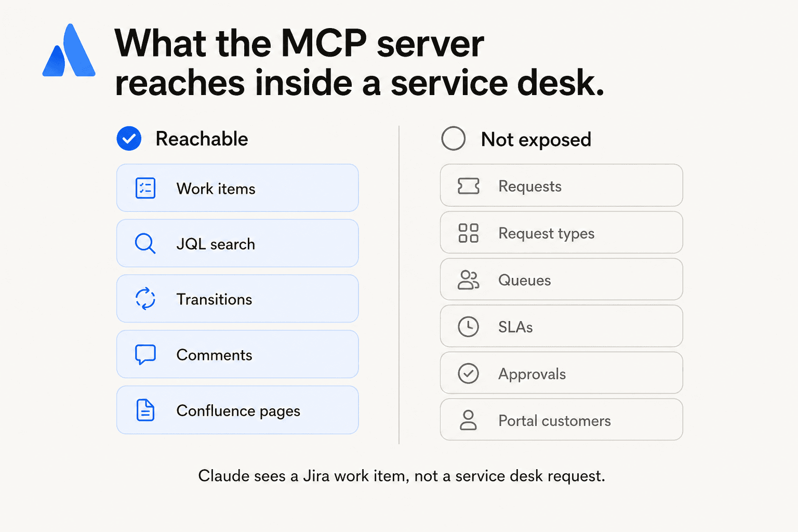The height and width of the screenshot is (532, 798).
Task: Click the Queues people icon
Action: pyautogui.click(x=469, y=280)
